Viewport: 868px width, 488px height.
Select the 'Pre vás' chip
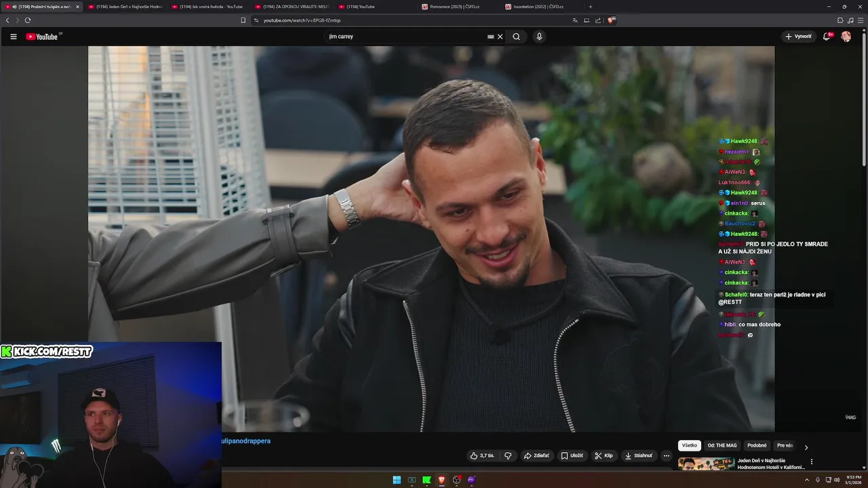[x=785, y=445]
